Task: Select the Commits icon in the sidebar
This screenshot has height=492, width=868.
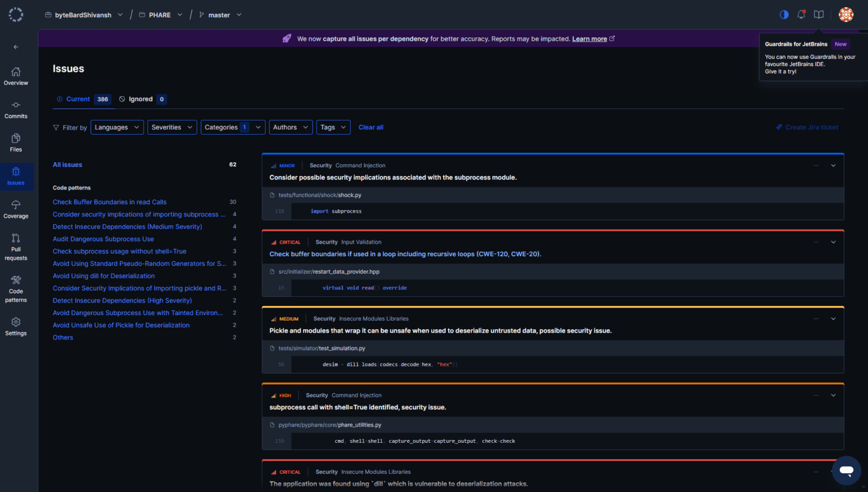Action: coord(16,109)
